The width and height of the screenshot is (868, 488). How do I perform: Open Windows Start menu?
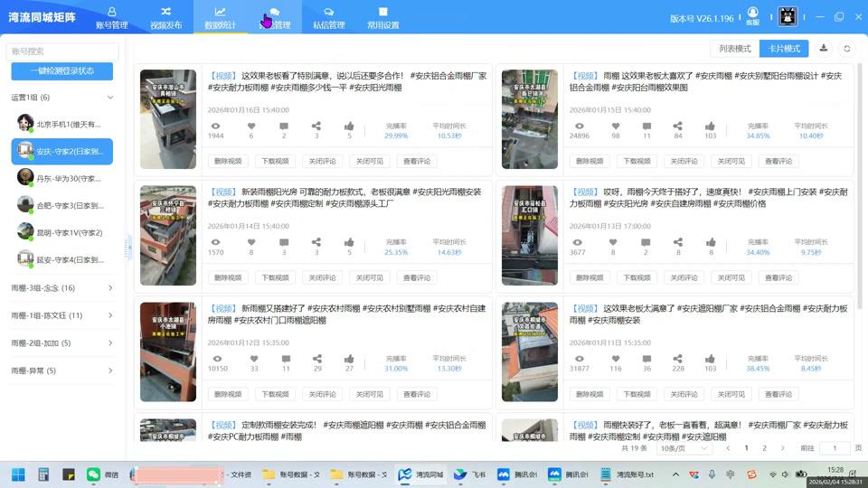18,474
